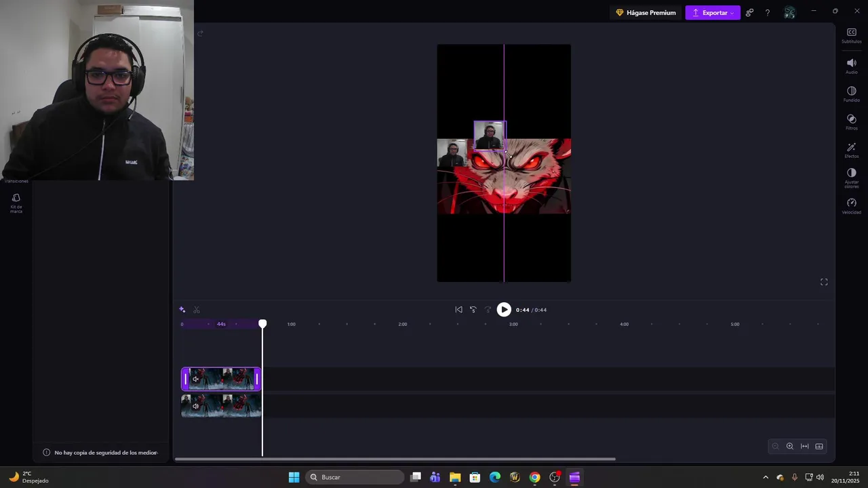The height and width of the screenshot is (488, 868).
Task: Skip forward 5 seconds
Action: [488, 310]
